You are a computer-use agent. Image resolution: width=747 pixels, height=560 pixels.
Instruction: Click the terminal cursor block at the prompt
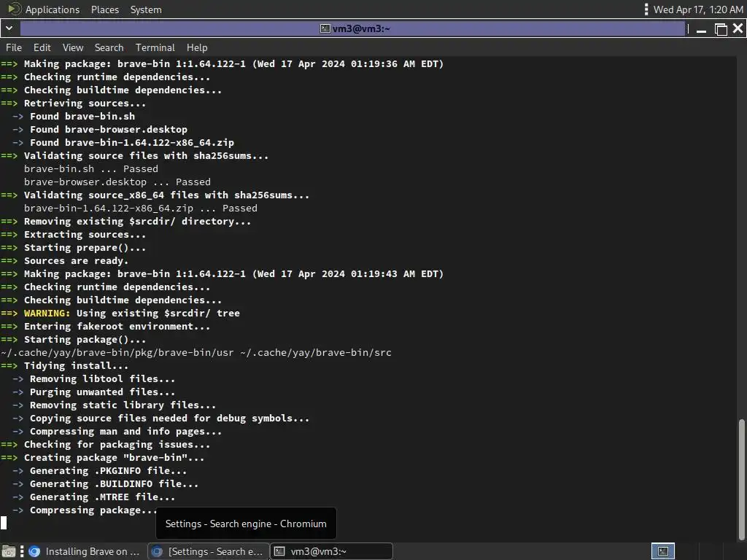point(4,523)
